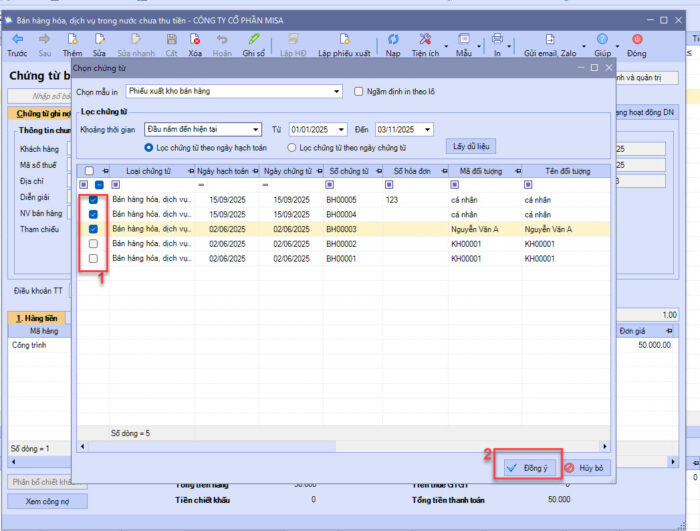
Task: Click the Trước back arrow icon
Action: [x=17, y=38]
